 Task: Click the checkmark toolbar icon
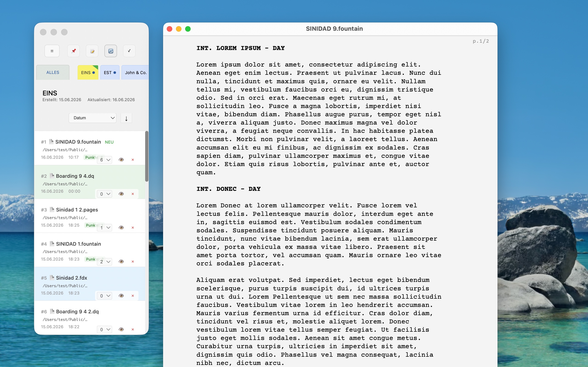point(129,51)
